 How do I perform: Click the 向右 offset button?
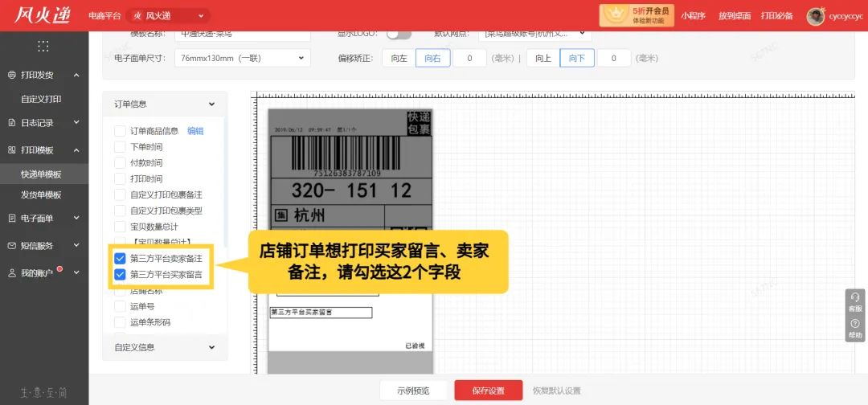(x=433, y=58)
